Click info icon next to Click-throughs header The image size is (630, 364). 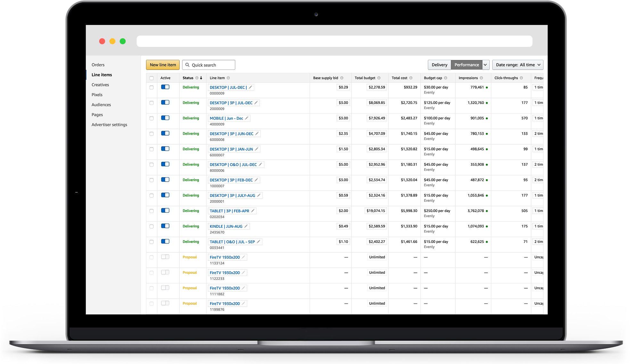(x=521, y=78)
